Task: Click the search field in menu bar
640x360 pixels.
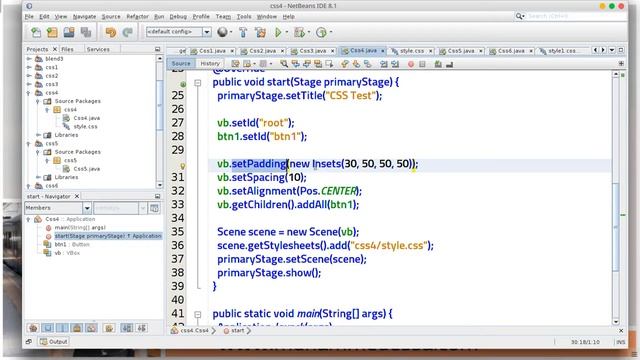Action: coord(576,16)
